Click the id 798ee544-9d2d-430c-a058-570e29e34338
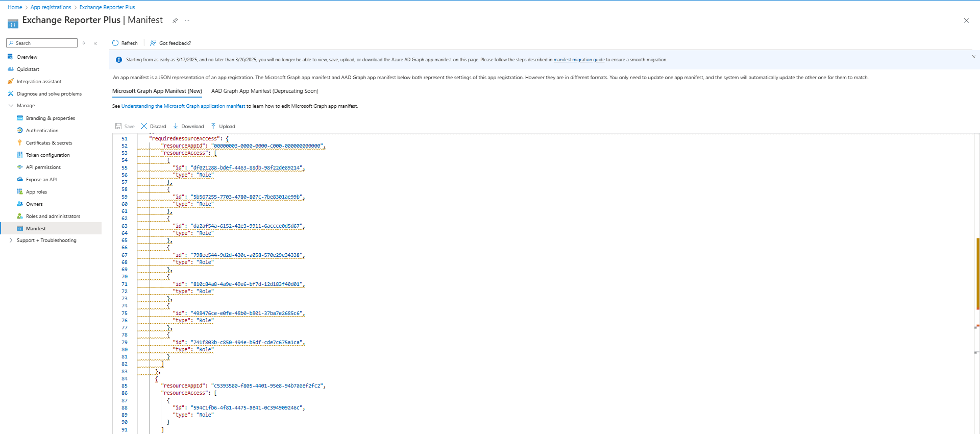Screen dimensions: 980x434 247,255
